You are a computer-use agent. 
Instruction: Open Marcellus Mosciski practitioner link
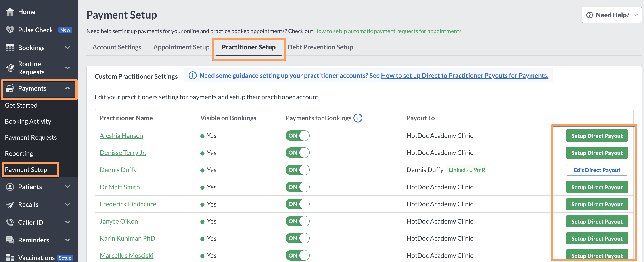tap(126, 256)
